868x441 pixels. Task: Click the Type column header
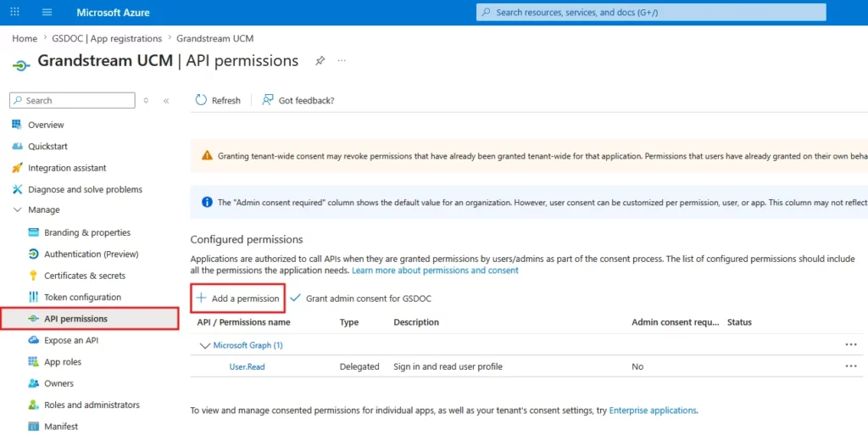tap(349, 322)
